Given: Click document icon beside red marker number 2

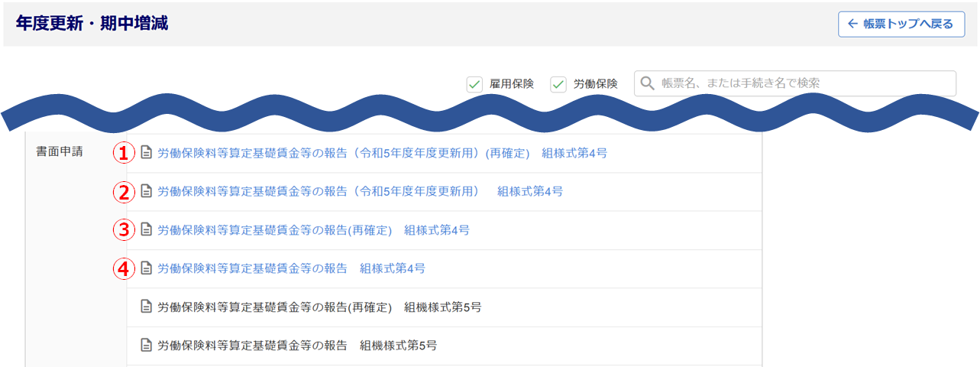Looking at the screenshot, I should pos(147,191).
